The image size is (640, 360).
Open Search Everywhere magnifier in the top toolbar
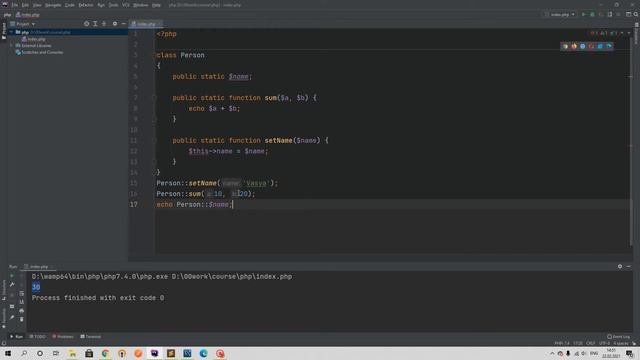[636, 14]
